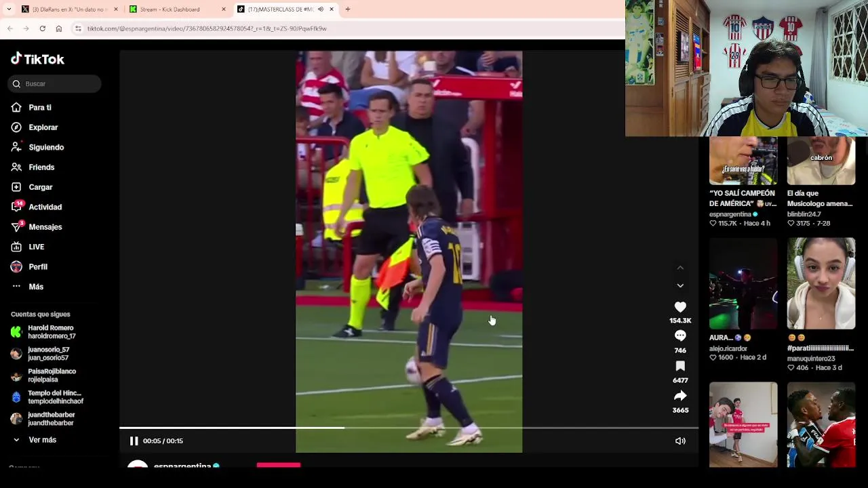This screenshot has width=868, height=488.
Task: Open the red shirt dance video thumbnail
Action: [x=743, y=425]
